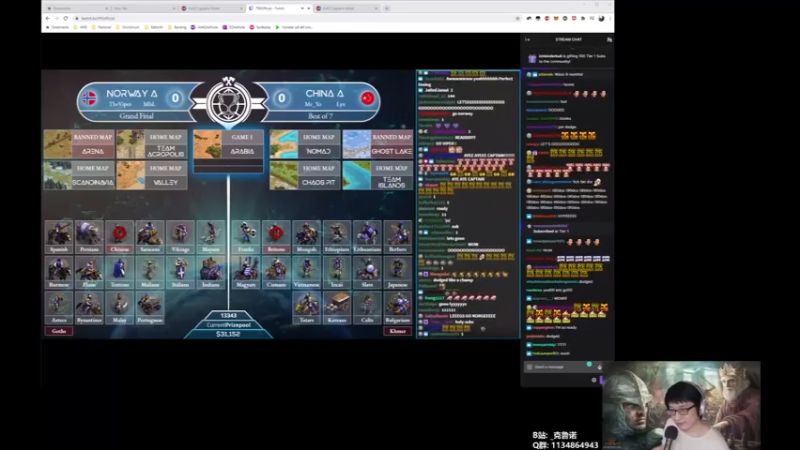Viewport: 800px width, 450px height.
Task: Open the Team Islands home map card
Action: [378, 175]
